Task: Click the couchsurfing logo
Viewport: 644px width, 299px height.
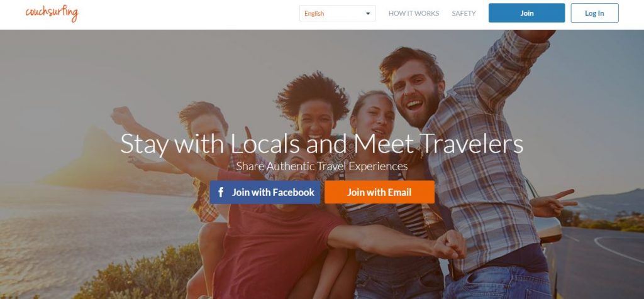Action: pos(52,13)
